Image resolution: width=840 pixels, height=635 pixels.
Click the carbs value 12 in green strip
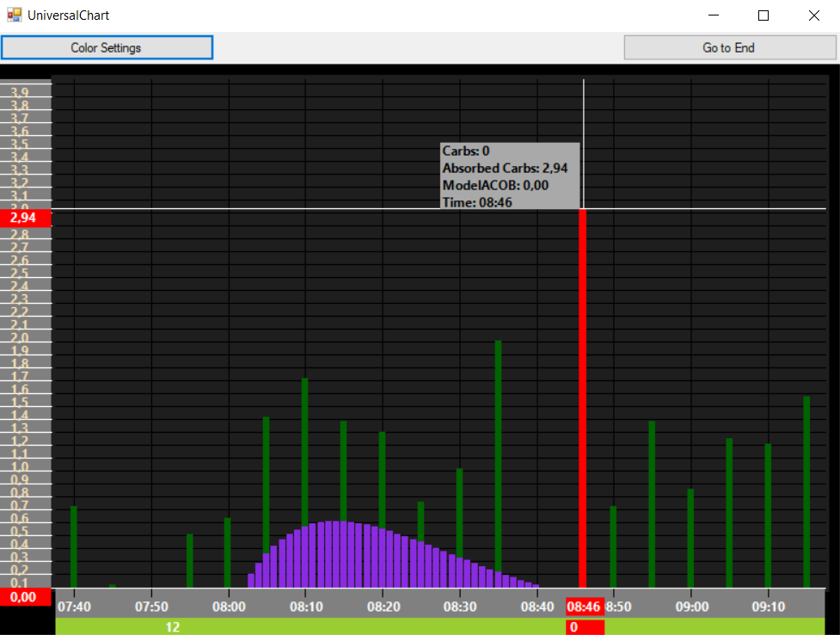tap(173, 627)
